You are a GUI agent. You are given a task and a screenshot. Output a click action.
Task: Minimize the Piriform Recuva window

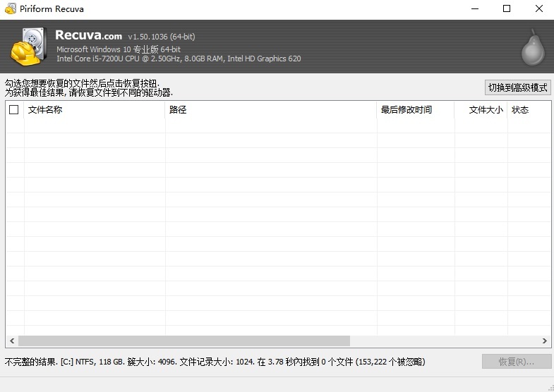474,9
